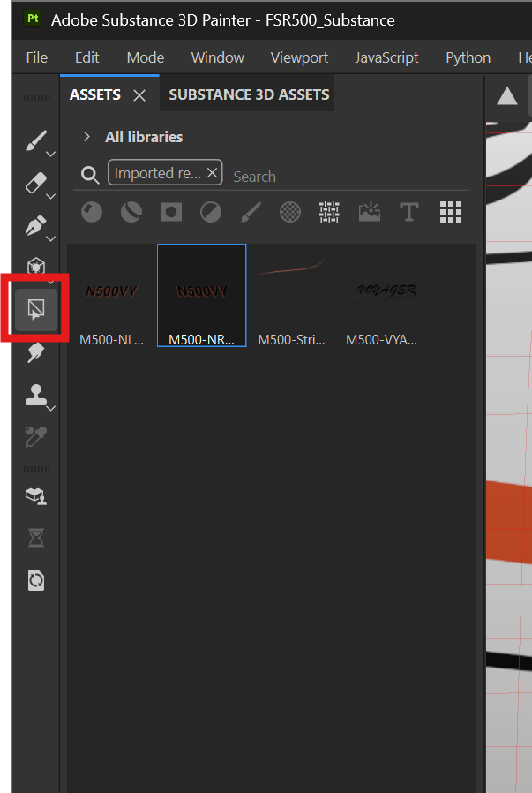Filter assets by Alphas

pyautogui.click(x=290, y=212)
